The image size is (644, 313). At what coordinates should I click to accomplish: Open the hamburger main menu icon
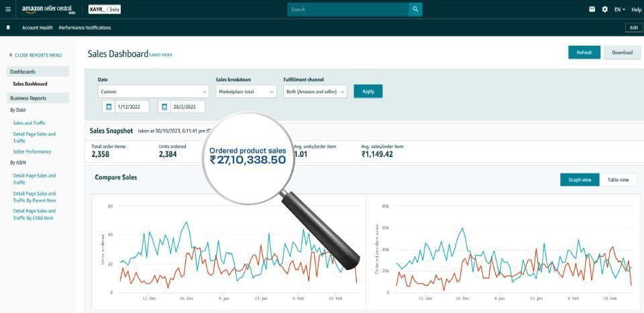coord(9,9)
